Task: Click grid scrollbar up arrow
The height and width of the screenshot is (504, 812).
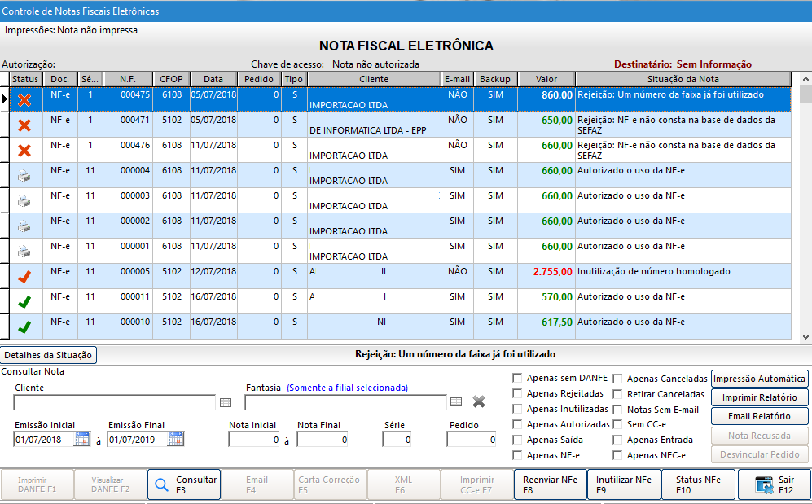Action: pyautogui.click(x=805, y=79)
